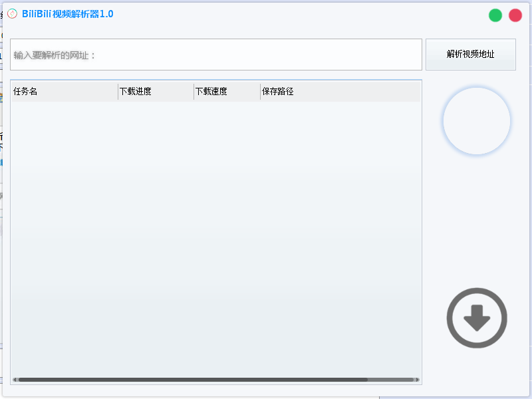Click the horizontal scrollbar thumb
This screenshot has height=399, width=532.
coord(193,379)
